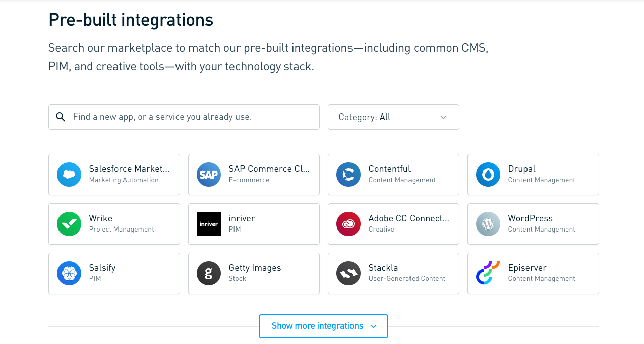Click the chevron in Category dropdown
This screenshot has width=644, height=344.
[x=443, y=117]
